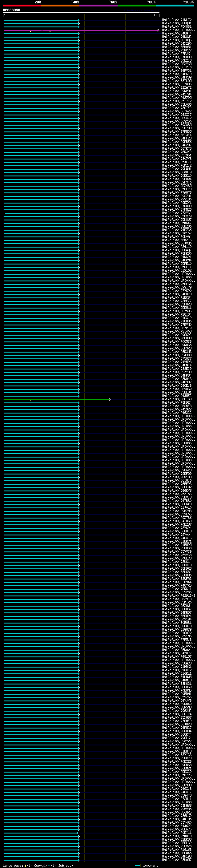This screenshot has width=197, height=868.
Task: Click label UniRef100_P48157
Action: click(x=177, y=657)
